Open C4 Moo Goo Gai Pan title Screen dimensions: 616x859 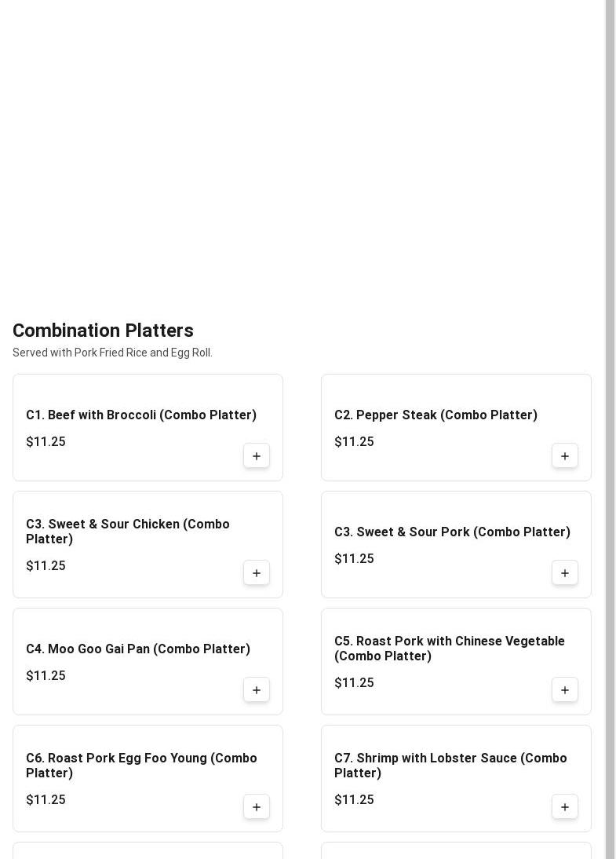pyautogui.click(x=138, y=649)
